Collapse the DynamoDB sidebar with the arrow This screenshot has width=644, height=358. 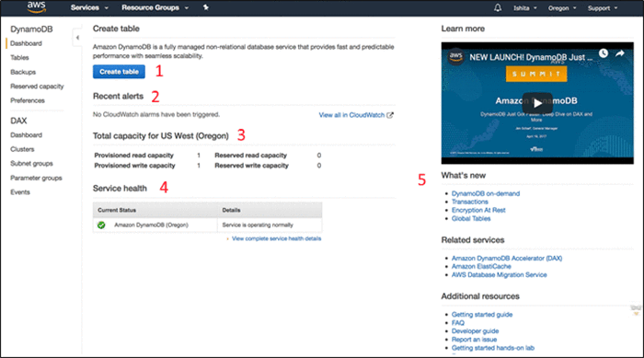[x=77, y=38]
